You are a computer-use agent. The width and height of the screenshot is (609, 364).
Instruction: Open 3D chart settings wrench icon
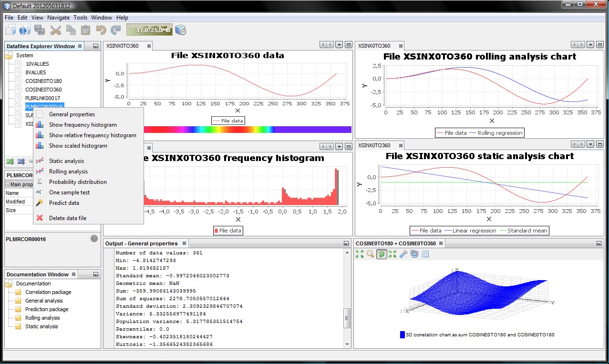pos(403,254)
